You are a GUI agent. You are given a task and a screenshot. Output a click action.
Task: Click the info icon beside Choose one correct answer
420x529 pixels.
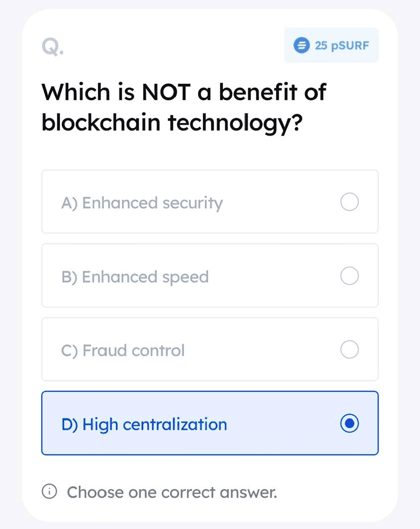tap(49, 492)
